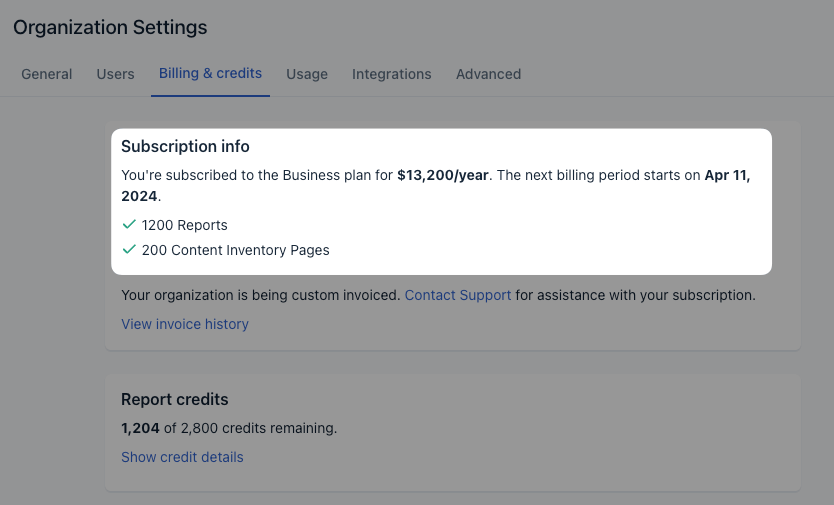
Task: Click the 1,204 remaining credits number
Action: (140, 428)
